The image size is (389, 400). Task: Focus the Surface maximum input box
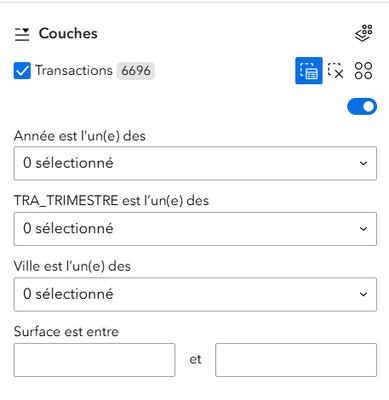point(296,360)
